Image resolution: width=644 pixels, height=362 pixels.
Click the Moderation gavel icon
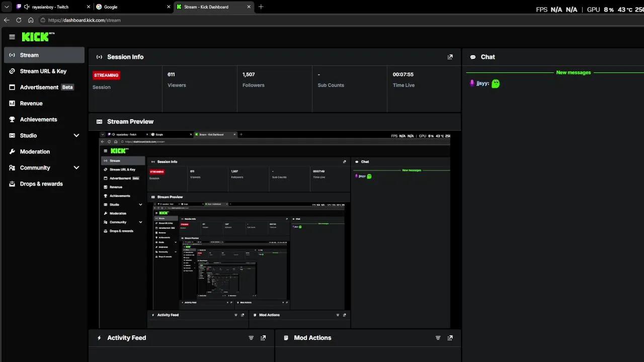coord(12,152)
